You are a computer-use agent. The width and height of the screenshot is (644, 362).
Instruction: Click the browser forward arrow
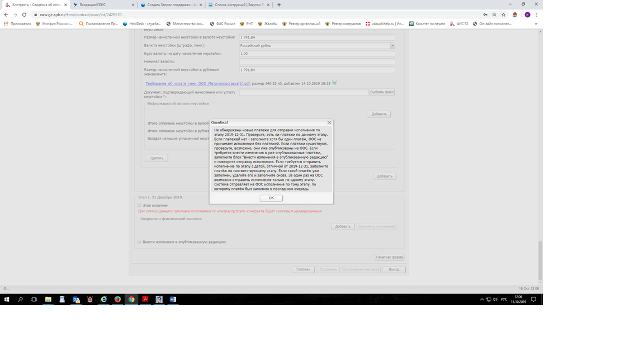[15, 15]
